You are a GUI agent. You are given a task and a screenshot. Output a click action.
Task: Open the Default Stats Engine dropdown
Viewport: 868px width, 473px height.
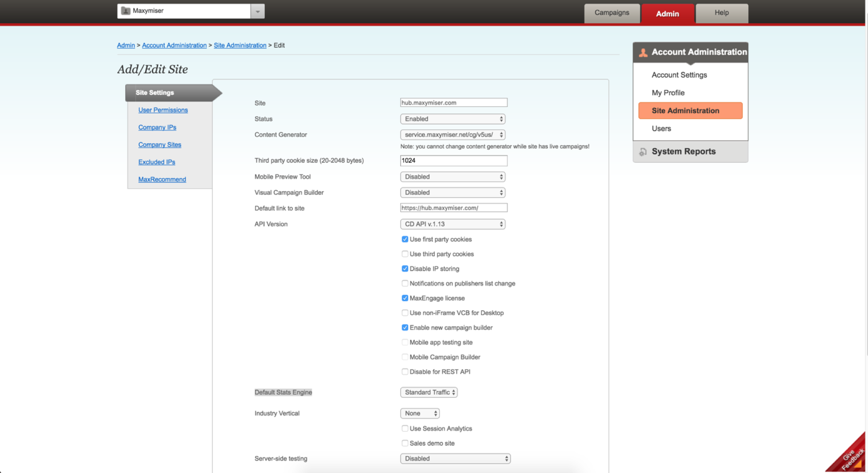429,392
